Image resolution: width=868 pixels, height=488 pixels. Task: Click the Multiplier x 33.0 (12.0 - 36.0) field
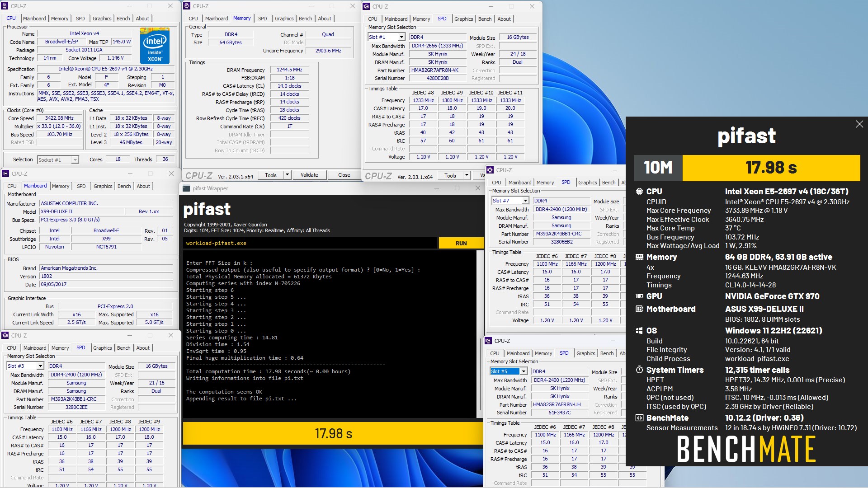click(60, 126)
